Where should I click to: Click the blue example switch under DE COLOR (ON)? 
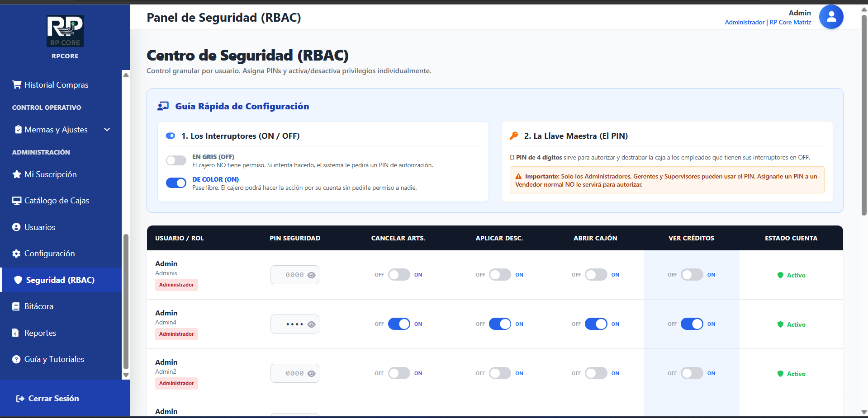176,183
